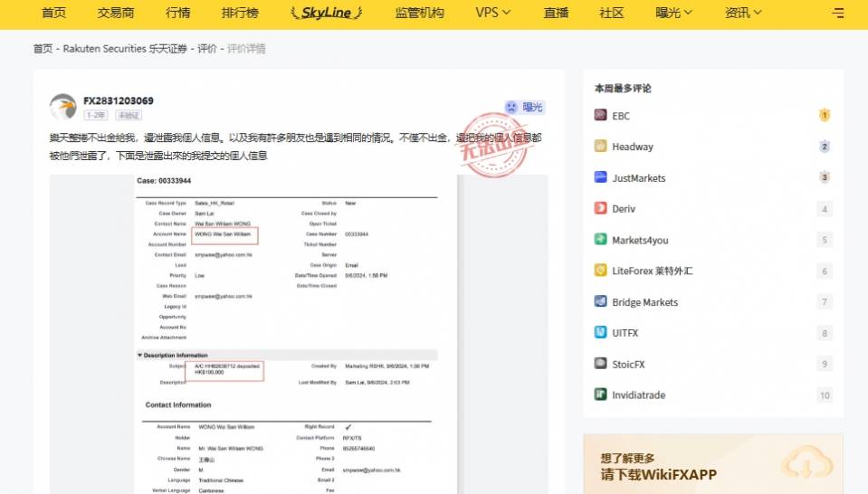Image resolution: width=868 pixels, height=494 pixels.
Task: Open the leaked case document image
Action: 299,334
